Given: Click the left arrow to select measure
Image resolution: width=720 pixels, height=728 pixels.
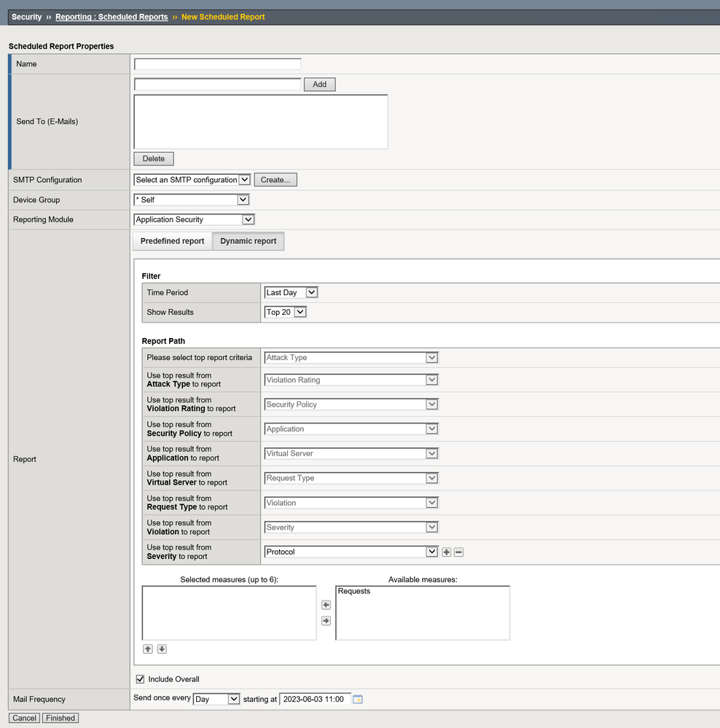Looking at the screenshot, I should coord(326,605).
